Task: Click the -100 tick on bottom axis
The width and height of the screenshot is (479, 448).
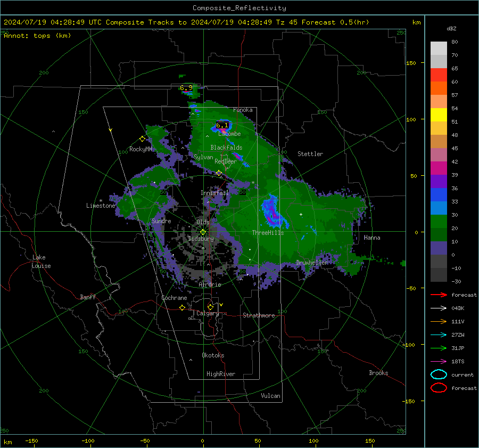Action: [88, 441]
